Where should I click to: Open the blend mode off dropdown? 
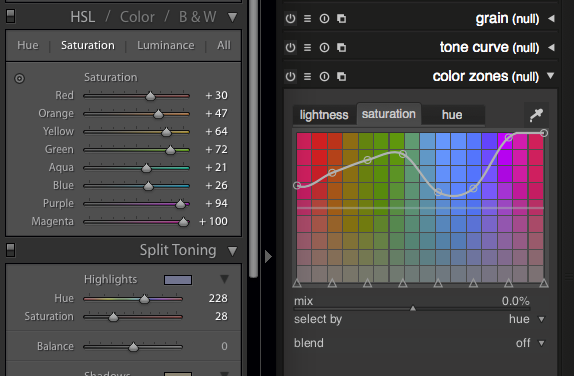pos(530,343)
